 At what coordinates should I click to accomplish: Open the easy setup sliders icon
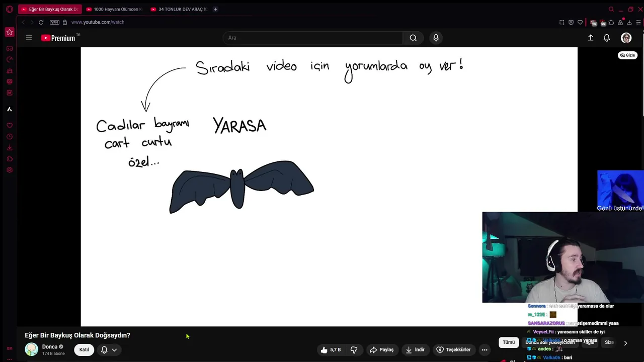pos(638,22)
